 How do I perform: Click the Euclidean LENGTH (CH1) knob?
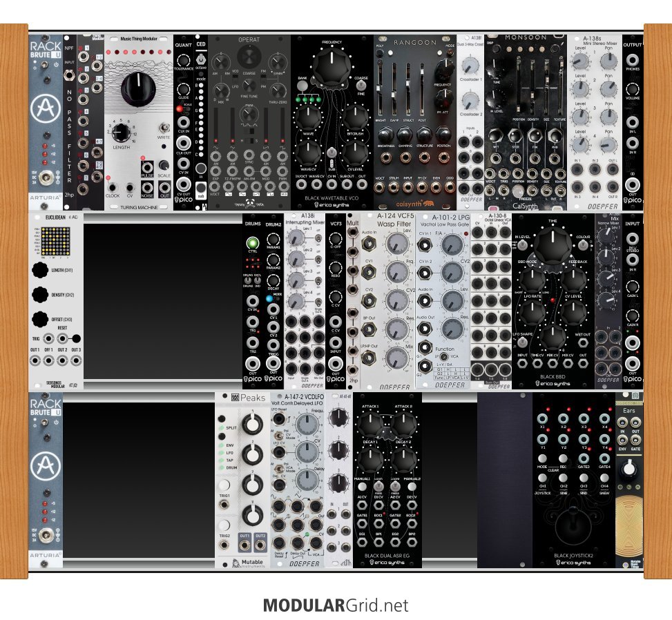[x=40, y=270]
